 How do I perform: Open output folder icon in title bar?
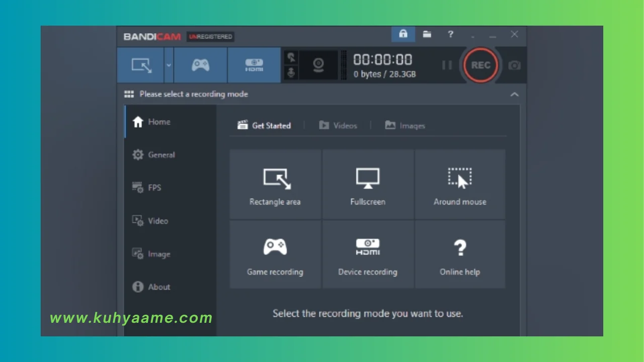point(427,34)
